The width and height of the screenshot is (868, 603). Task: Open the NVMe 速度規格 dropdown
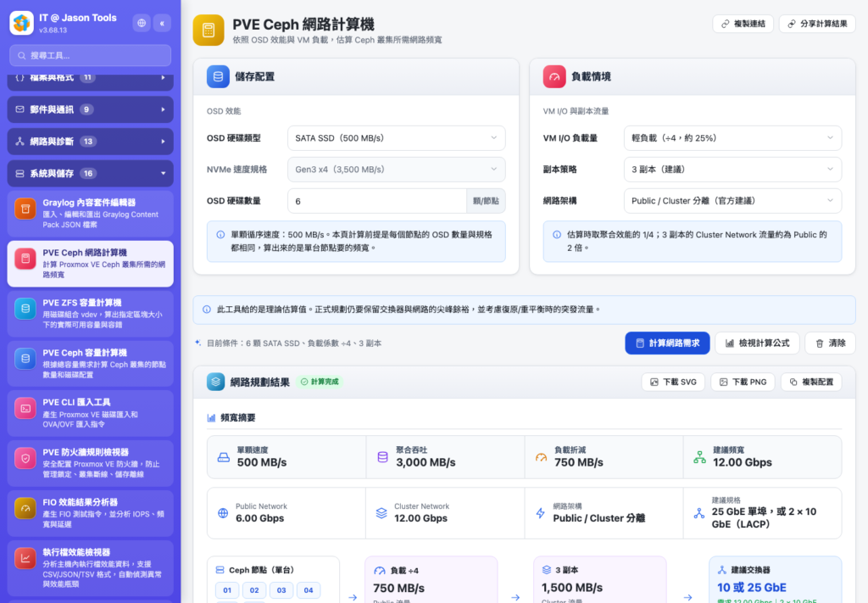coord(397,170)
